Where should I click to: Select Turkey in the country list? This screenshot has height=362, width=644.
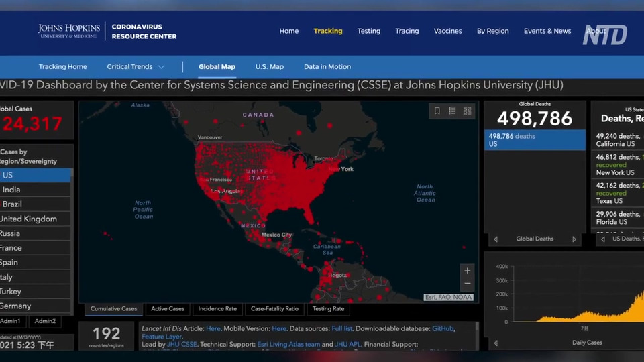point(36,292)
